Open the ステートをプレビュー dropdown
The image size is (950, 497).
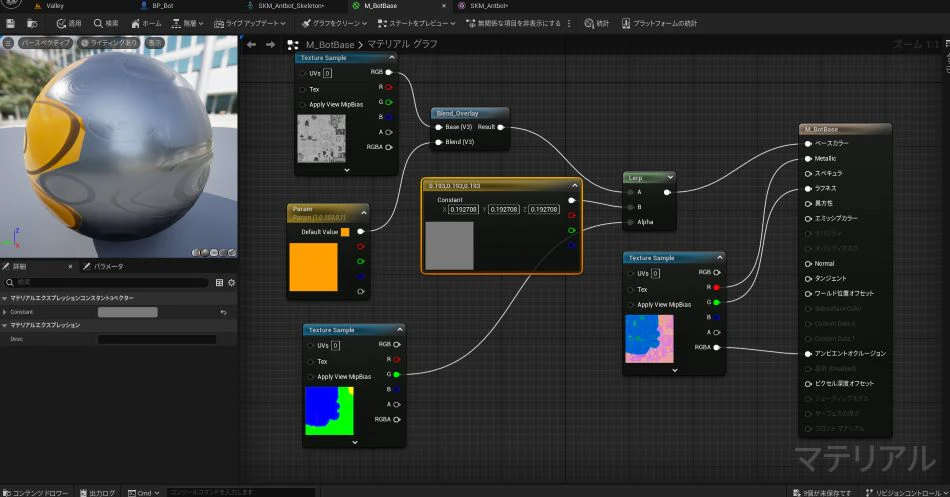pyautogui.click(x=416, y=23)
